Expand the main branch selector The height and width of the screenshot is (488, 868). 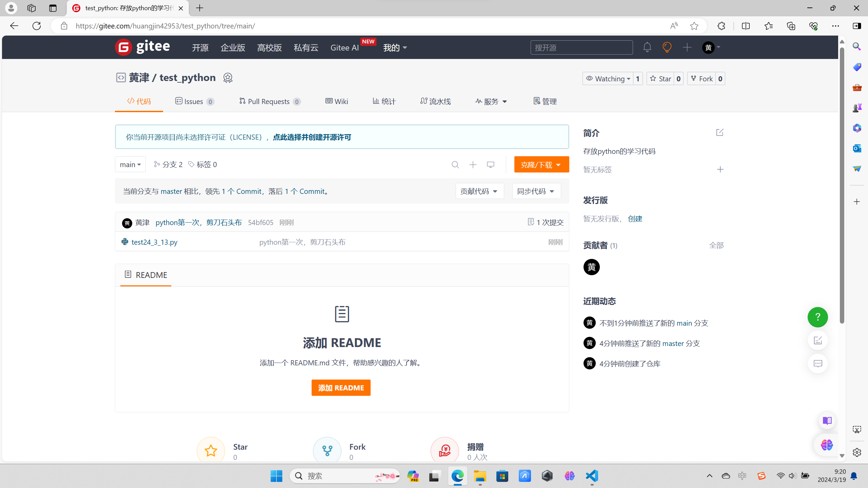(130, 164)
